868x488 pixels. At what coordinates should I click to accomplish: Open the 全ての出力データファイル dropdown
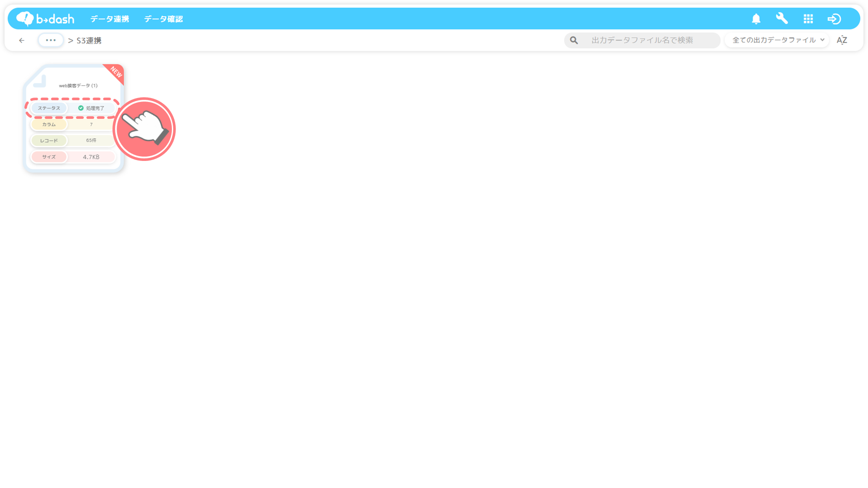point(777,40)
